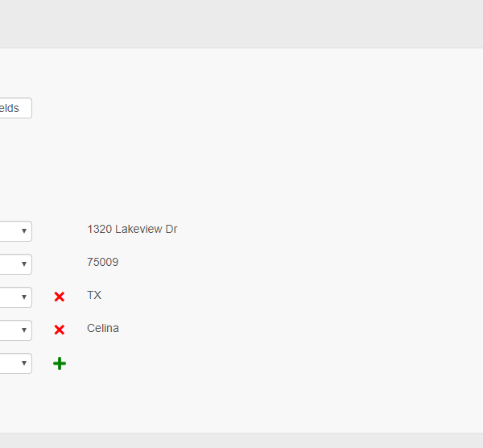Delete the Celina row using red X
The width and height of the screenshot is (483, 448).
coord(59,330)
